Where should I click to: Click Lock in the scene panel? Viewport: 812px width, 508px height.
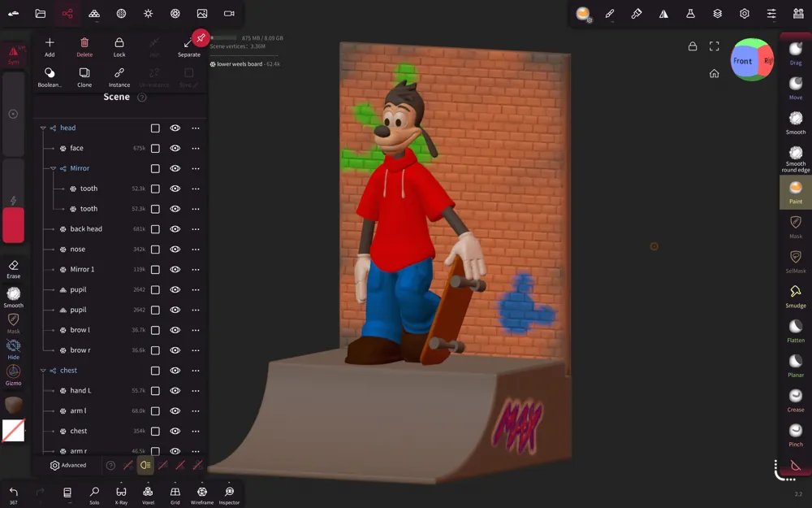pos(119,46)
